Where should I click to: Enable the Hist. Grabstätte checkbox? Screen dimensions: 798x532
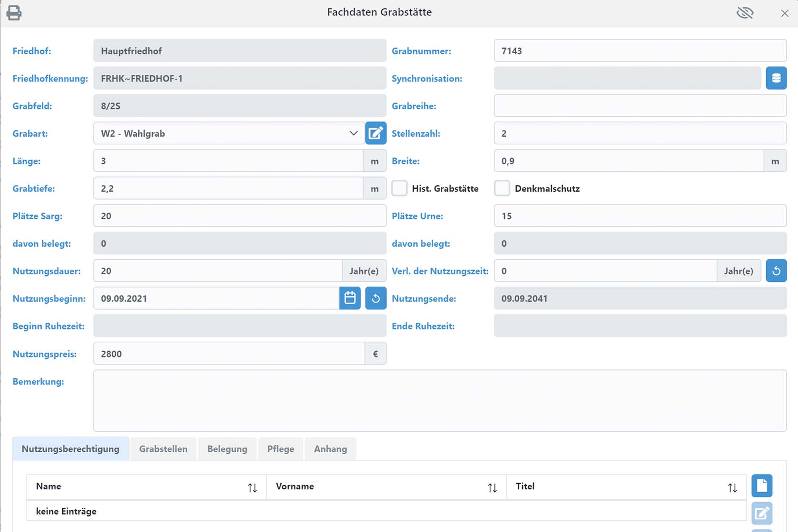pos(399,188)
